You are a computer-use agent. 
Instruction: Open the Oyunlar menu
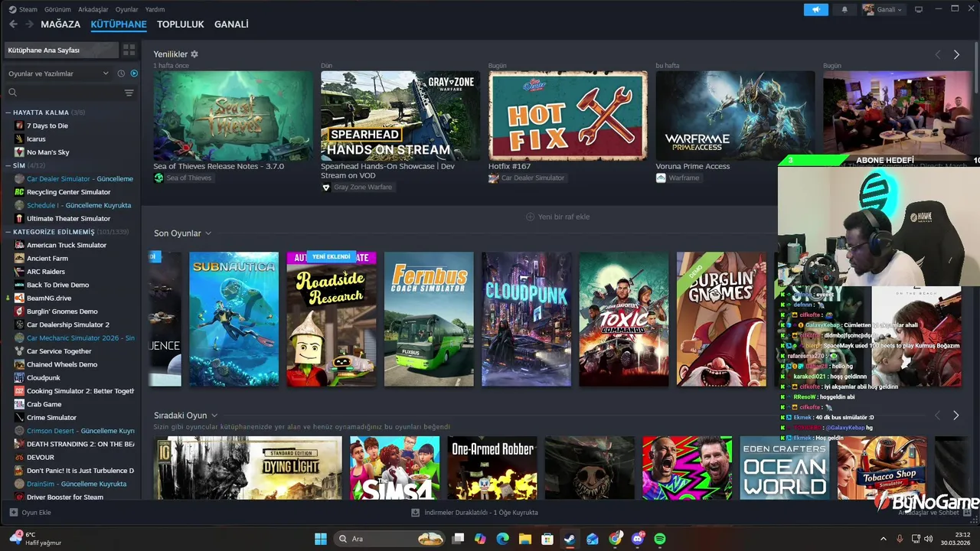tap(127, 9)
